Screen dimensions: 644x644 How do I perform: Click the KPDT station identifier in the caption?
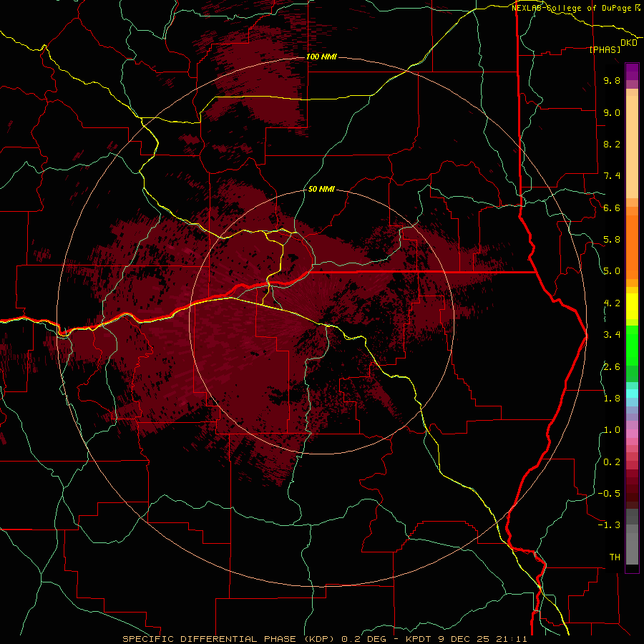[419, 639]
